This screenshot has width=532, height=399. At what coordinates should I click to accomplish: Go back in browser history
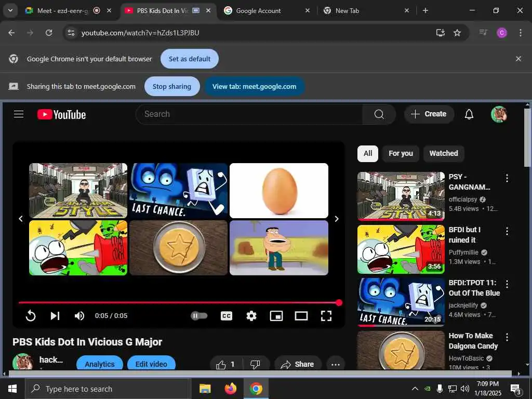(11, 33)
